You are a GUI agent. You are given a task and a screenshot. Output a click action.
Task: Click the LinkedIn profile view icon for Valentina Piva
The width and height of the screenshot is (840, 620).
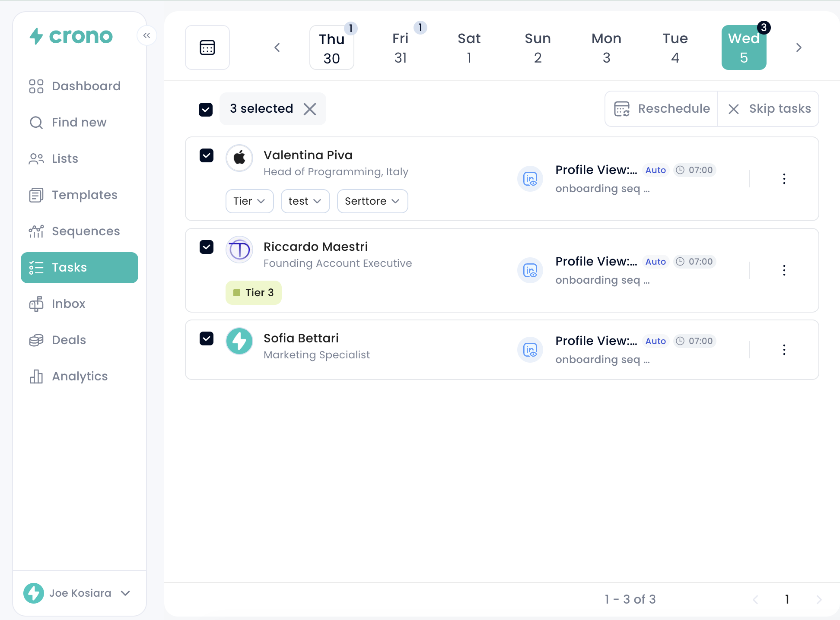tap(530, 179)
